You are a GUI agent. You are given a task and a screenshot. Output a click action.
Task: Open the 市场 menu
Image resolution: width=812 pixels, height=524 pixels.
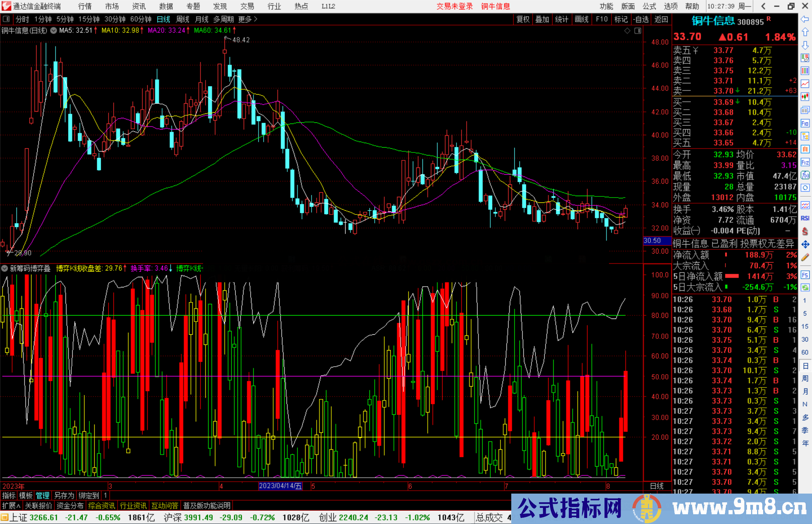112,6
